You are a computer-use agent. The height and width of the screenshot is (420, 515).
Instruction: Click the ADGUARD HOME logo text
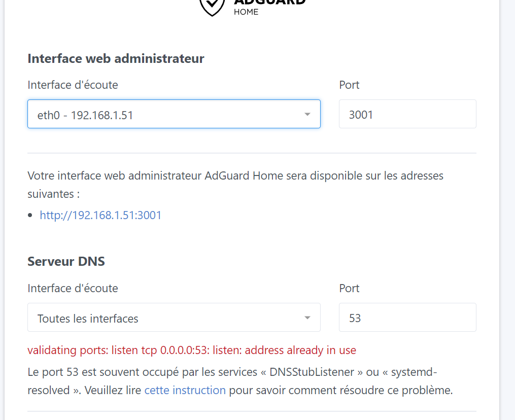[269, 5]
